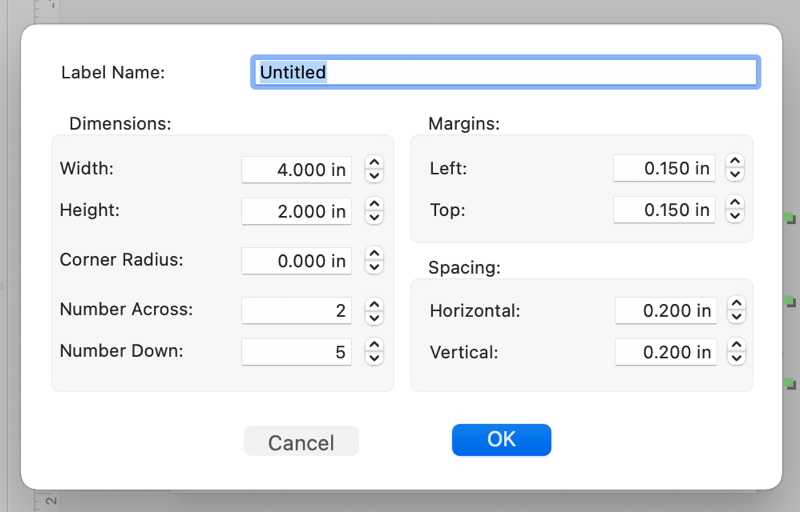Click the Vertical spacing value field
This screenshot has width=800, height=512.
tap(666, 352)
